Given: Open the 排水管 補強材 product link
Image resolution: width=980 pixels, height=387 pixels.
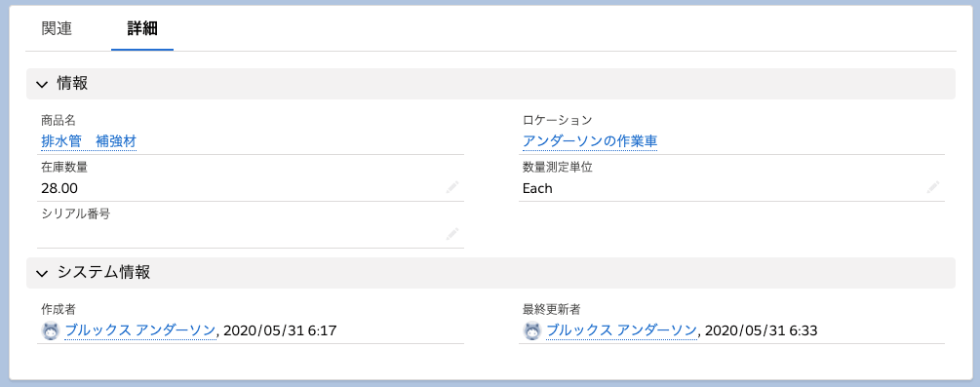Looking at the screenshot, I should pyautogui.click(x=89, y=142).
